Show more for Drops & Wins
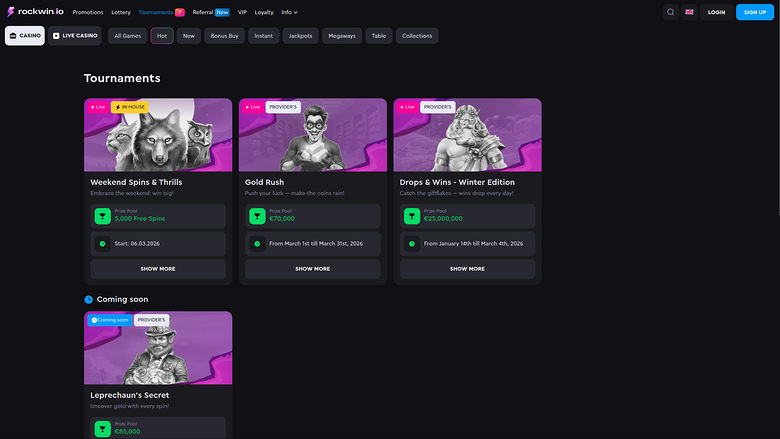 point(468,269)
